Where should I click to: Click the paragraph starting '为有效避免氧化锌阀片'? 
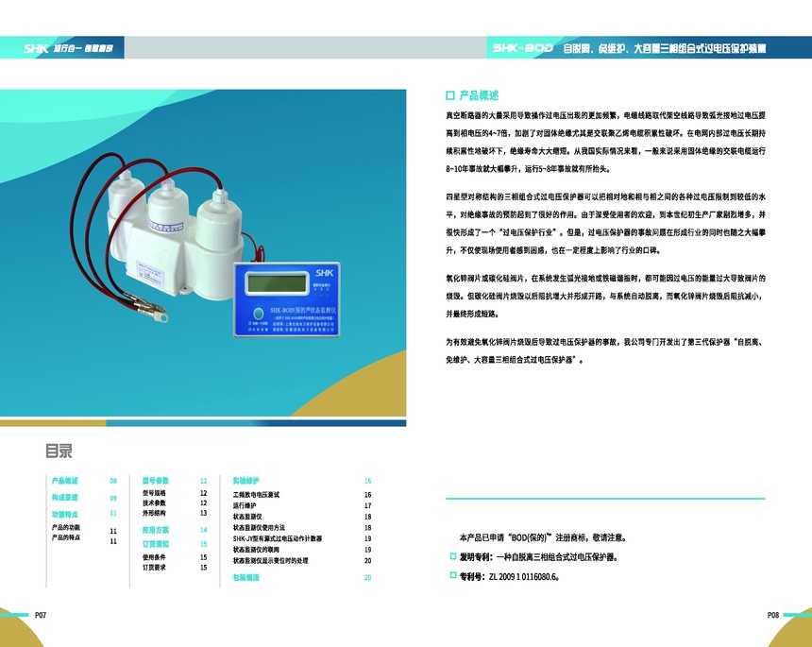(605, 350)
